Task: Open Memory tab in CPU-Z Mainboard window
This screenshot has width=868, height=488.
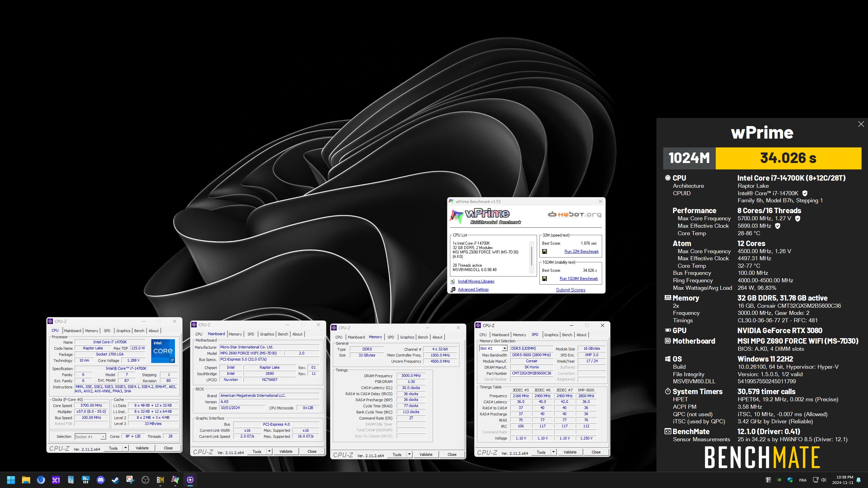Action: click(x=235, y=334)
